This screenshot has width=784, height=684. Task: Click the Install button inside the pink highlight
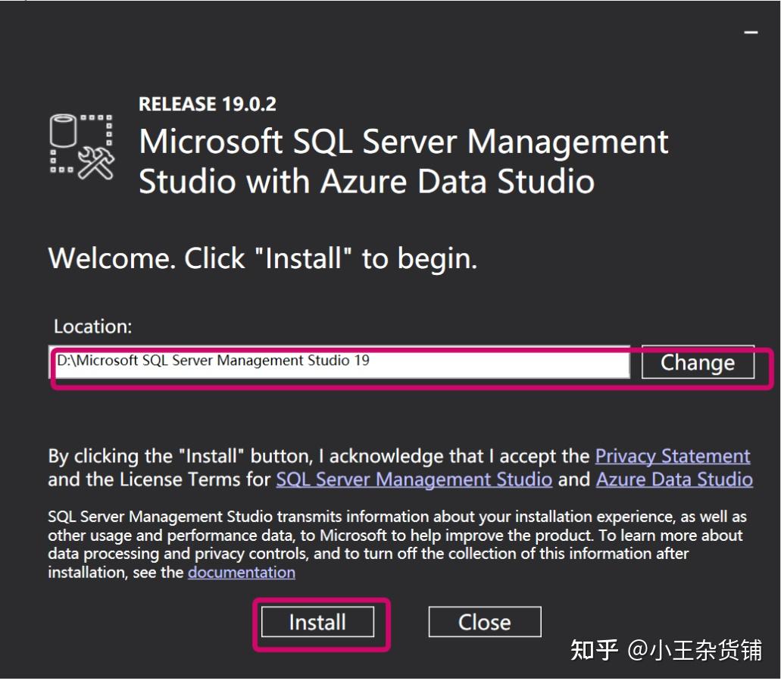click(317, 621)
